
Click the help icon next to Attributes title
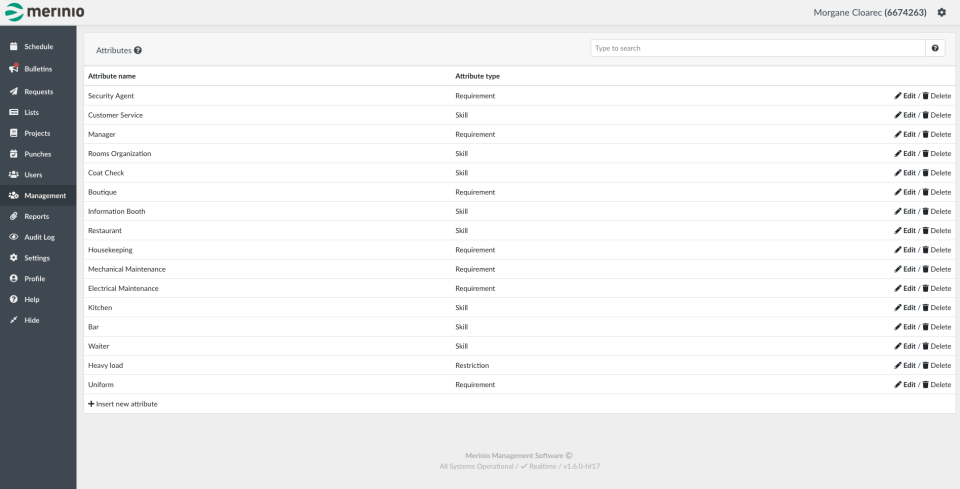(138, 49)
